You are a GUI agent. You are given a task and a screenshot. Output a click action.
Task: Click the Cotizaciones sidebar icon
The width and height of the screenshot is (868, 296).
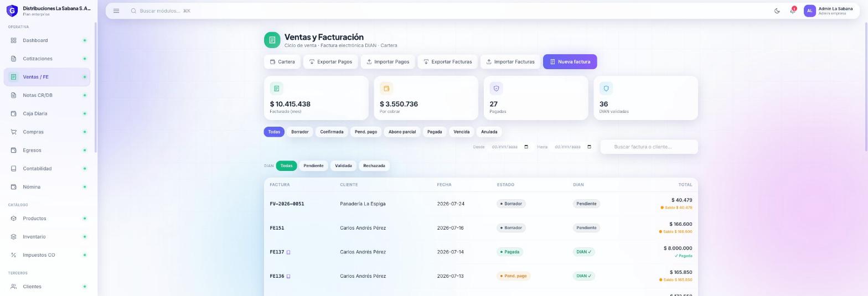(14, 59)
